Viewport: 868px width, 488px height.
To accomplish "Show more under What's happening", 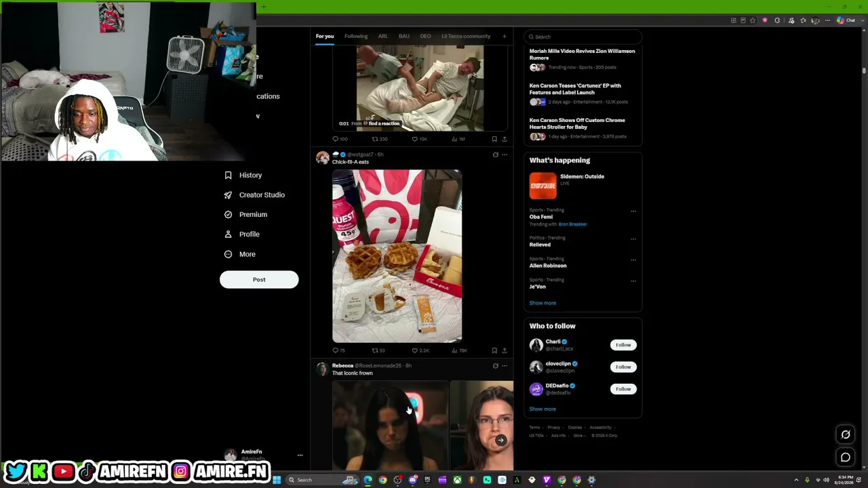I will (542, 303).
